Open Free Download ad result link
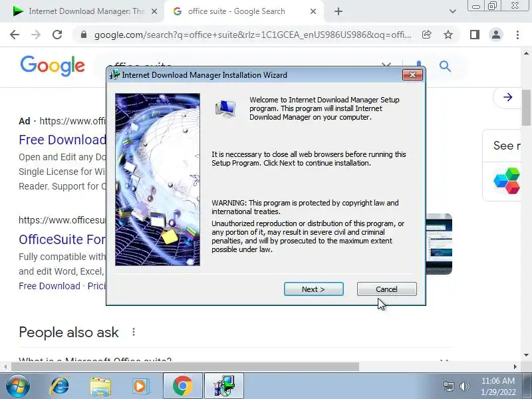Screen dimensions: 532x399 coord(63,140)
